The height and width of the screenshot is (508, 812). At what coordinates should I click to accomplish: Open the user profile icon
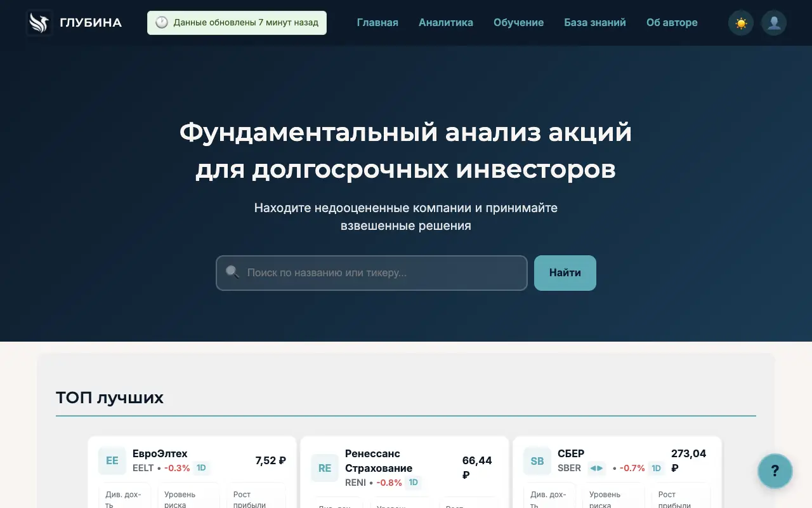774,23
